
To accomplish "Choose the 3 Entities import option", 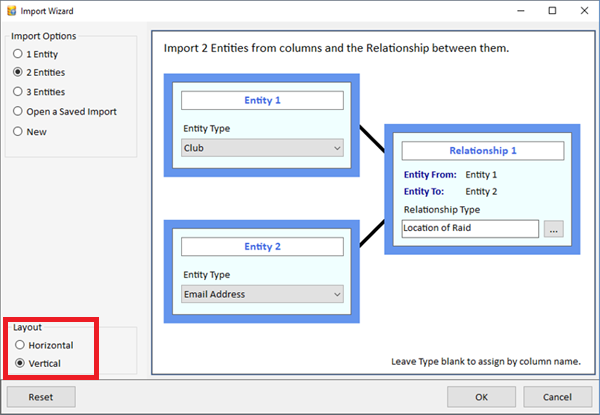I will pos(39,92).
